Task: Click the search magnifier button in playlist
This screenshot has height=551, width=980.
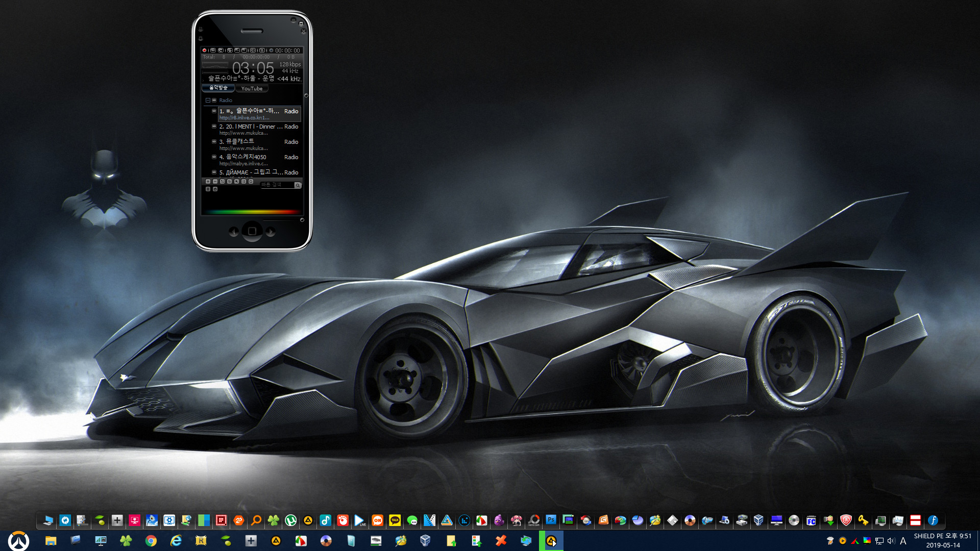Action: (x=298, y=185)
